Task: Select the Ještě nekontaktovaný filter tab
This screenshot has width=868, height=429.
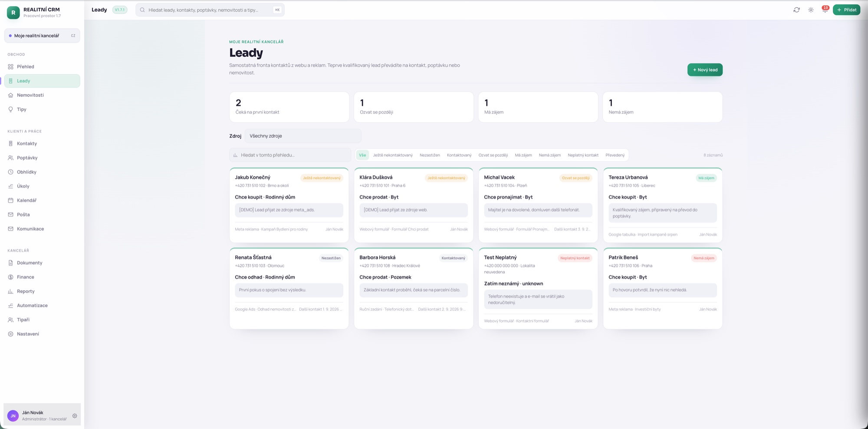Action: [x=393, y=155]
